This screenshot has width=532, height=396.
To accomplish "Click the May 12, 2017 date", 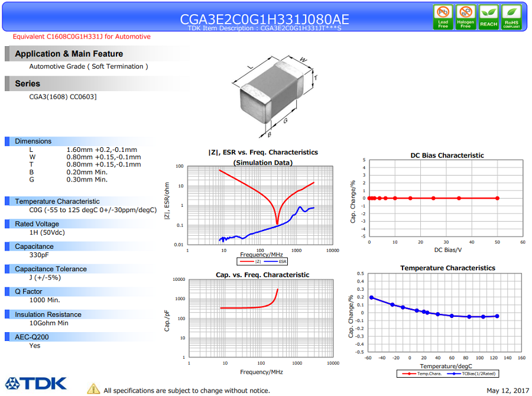I will (x=508, y=391).
